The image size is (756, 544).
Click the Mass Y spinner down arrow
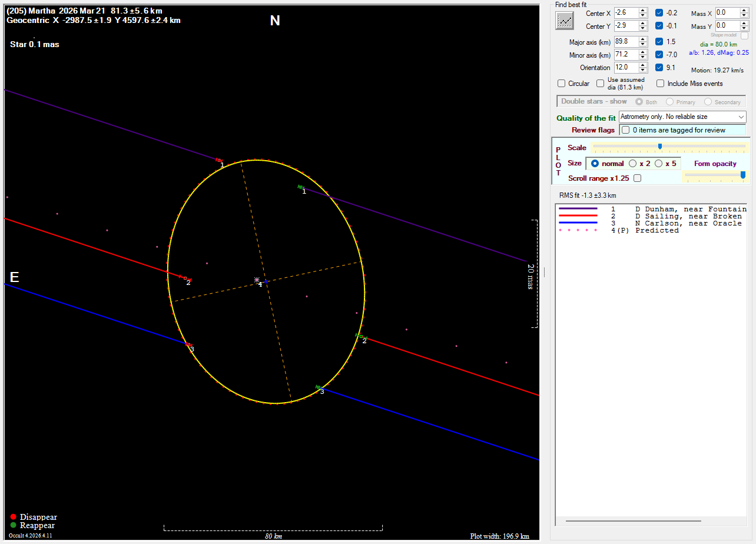[x=744, y=28]
